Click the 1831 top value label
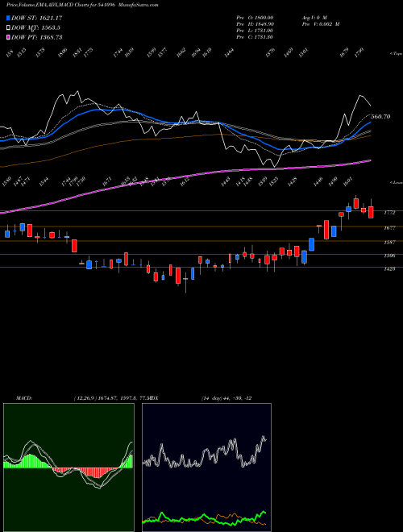 (x=77, y=52)
